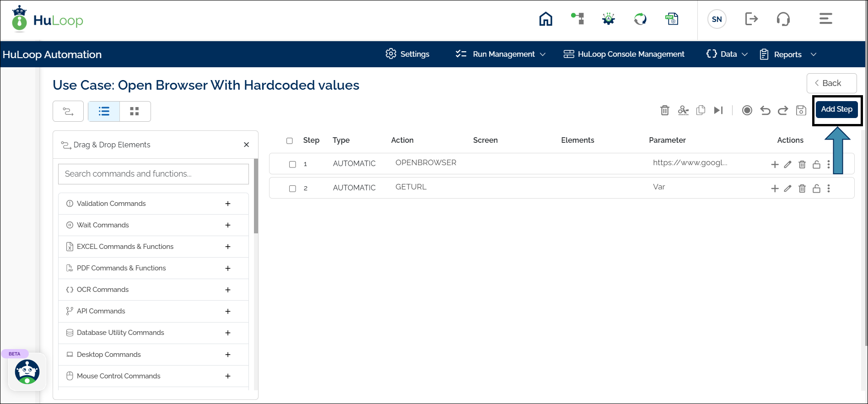Image resolution: width=868 pixels, height=404 pixels.
Task: Switch to grid view layout
Action: click(x=135, y=111)
